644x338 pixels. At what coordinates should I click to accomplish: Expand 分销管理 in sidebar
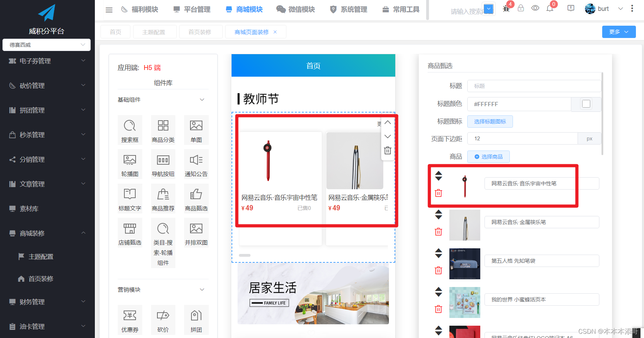(x=47, y=159)
